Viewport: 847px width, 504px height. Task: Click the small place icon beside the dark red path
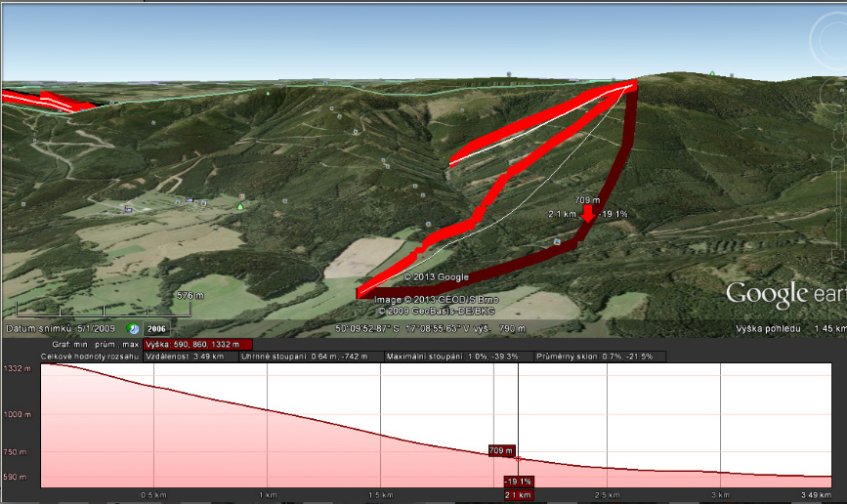click(x=556, y=240)
